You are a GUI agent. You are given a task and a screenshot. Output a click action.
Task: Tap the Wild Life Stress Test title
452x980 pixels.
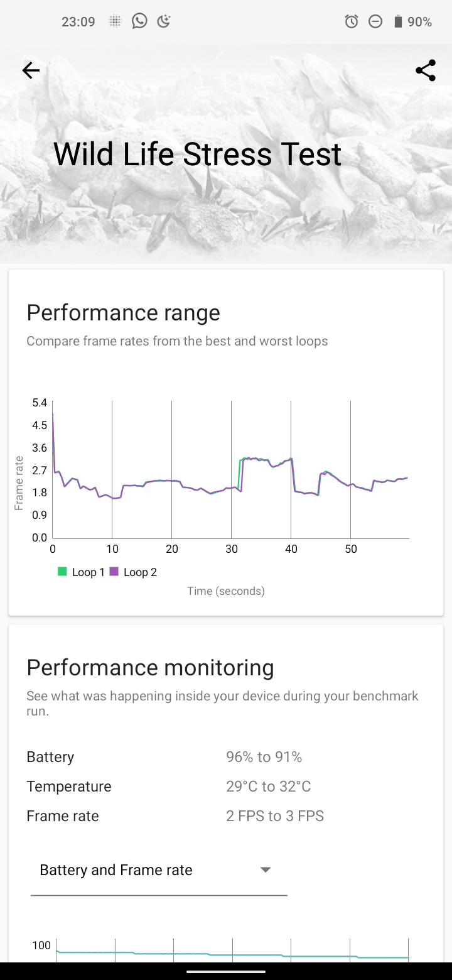[197, 154]
